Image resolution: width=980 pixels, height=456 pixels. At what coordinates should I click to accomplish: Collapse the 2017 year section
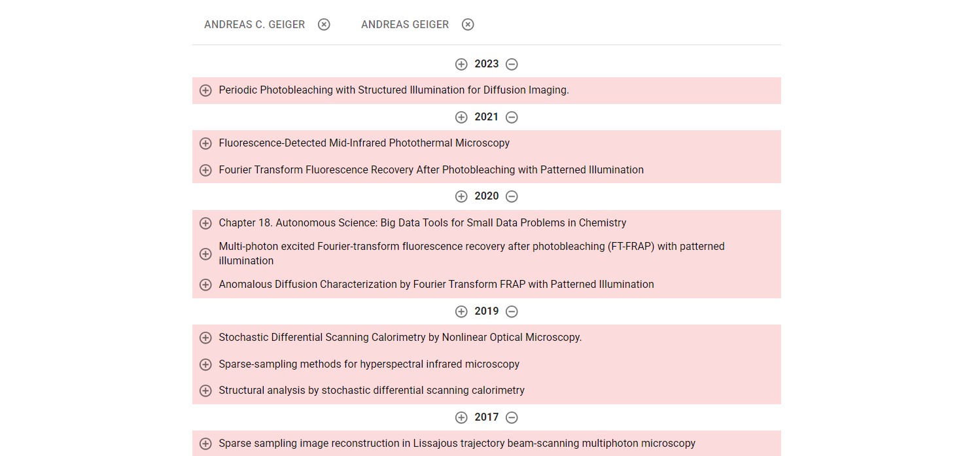512,417
